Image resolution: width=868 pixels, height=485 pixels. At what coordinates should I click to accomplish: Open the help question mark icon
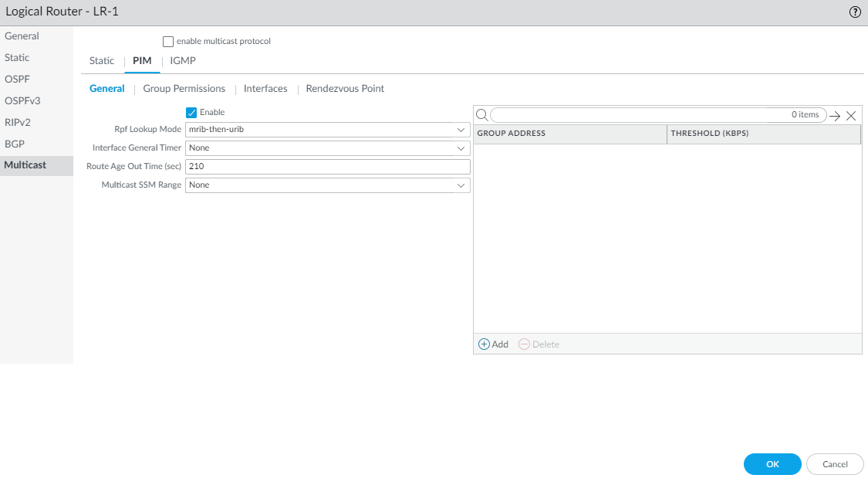pos(855,12)
